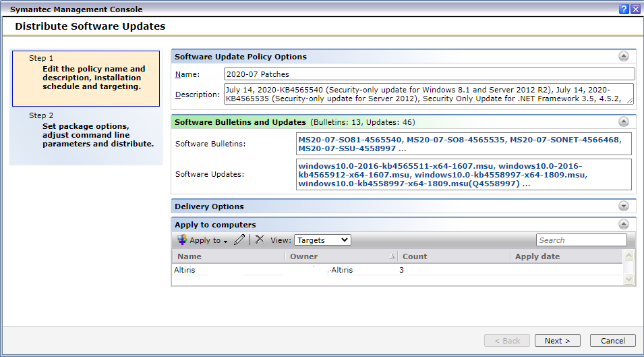Click the Software Update Policy Options title
Screen dimensions: 644x357
coord(241,57)
